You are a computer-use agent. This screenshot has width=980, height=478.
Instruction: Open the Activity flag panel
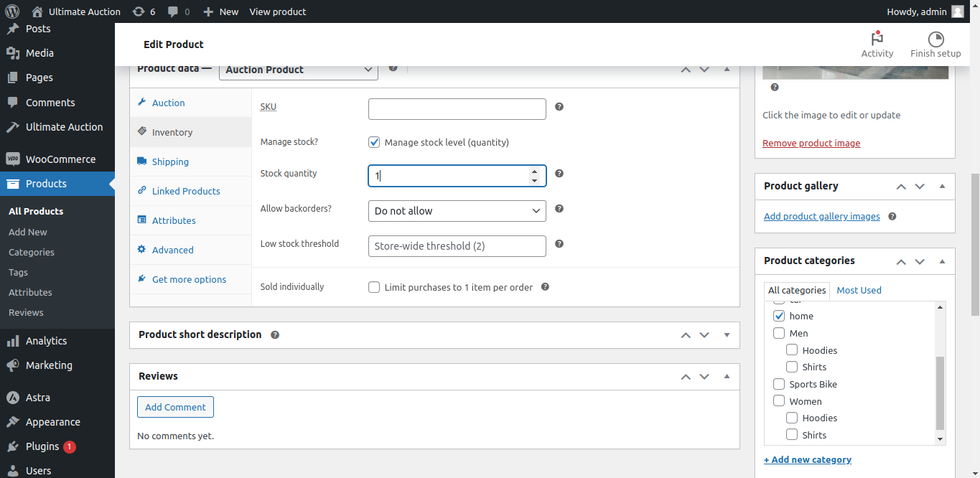(x=877, y=44)
